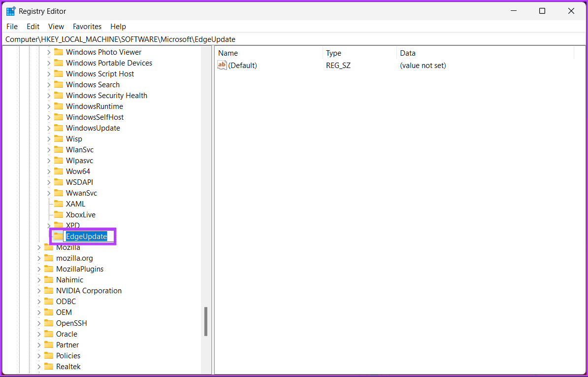The height and width of the screenshot is (377, 588).
Task: Click the Nahimic folder icon
Action: pyautogui.click(x=49, y=280)
